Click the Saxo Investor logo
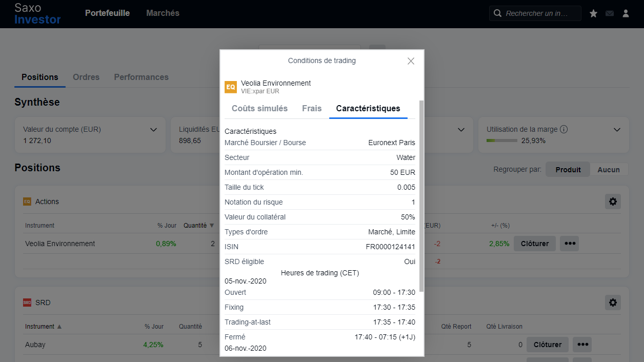This screenshot has height=362, width=644. pyautogui.click(x=37, y=14)
